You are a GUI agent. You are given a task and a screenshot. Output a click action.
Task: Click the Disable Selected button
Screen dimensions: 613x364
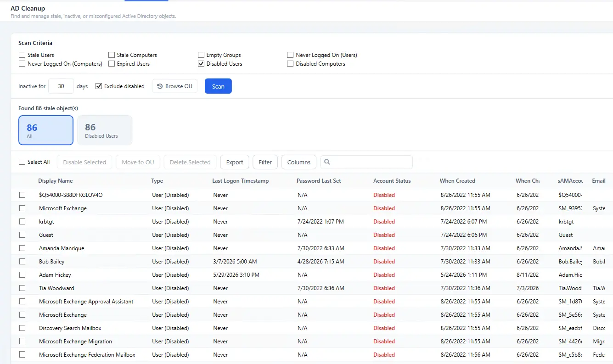click(x=84, y=162)
